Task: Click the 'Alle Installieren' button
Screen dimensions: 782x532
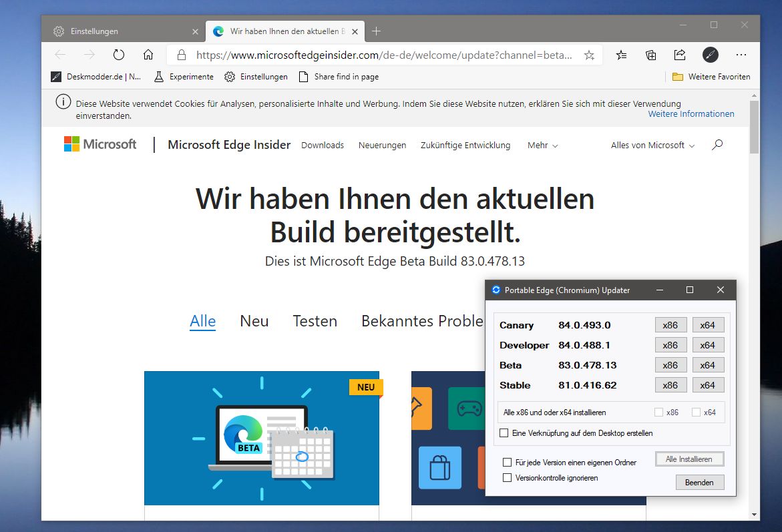Action: point(689,459)
